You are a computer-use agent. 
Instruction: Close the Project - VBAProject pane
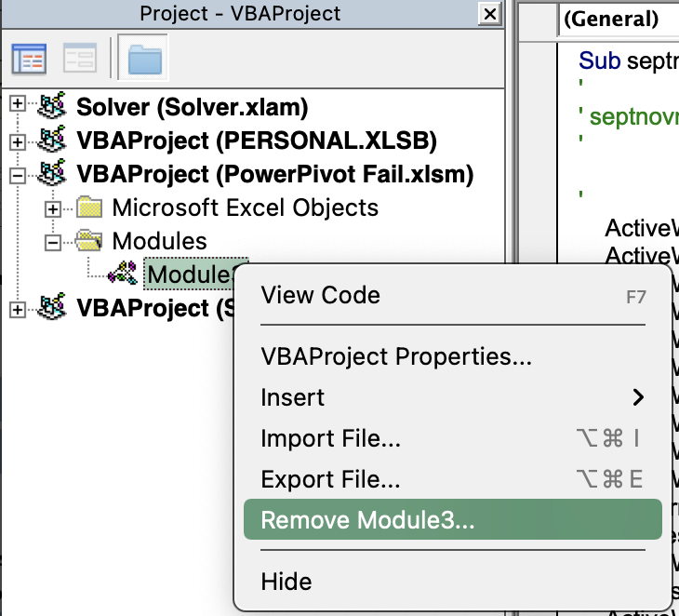pos(490,14)
